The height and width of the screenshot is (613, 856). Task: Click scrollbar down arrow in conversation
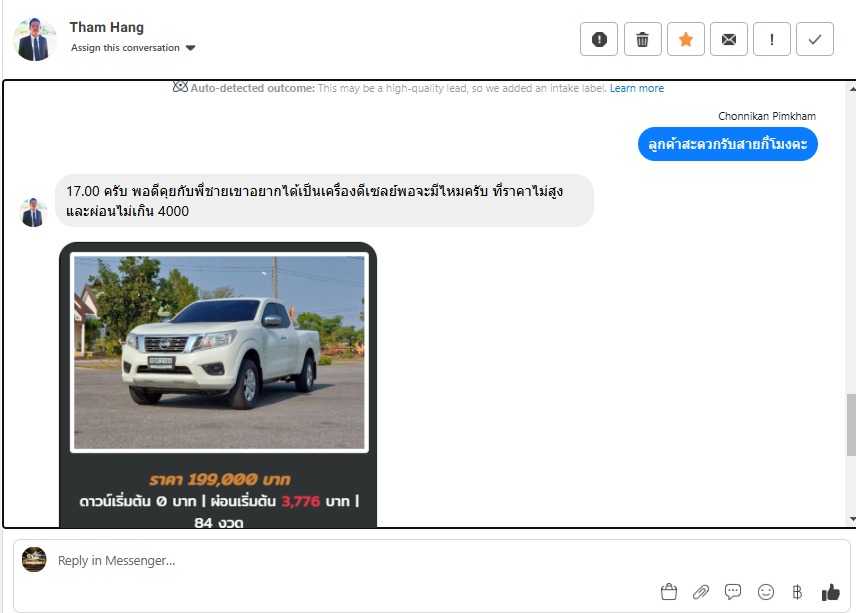point(852,519)
